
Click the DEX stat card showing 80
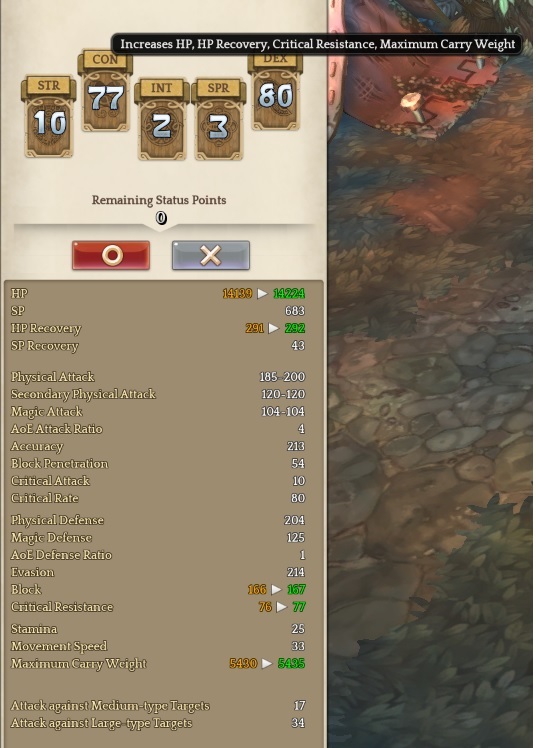click(275, 92)
